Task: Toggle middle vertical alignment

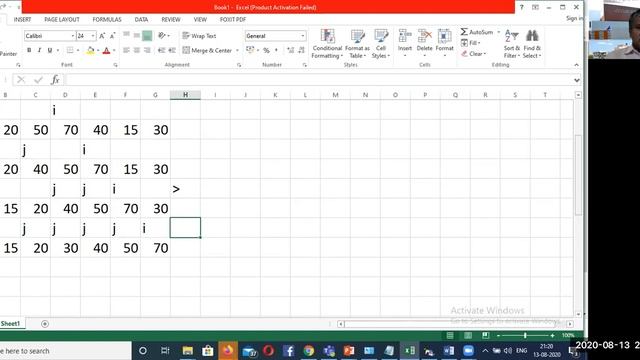Action: tap(137, 36)
